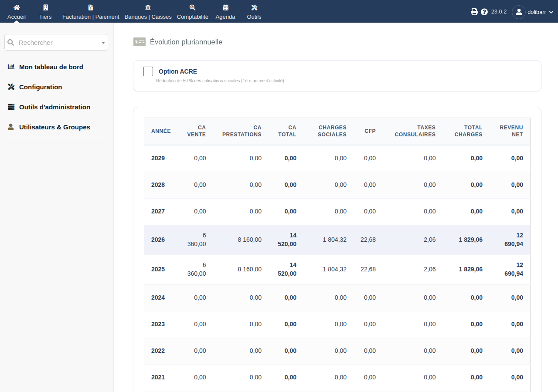Click the help question mark icon
558x392 pixels.
point(484,12)
